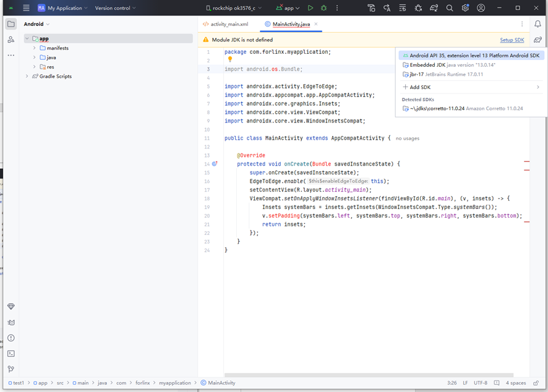The height and width of the screenshot is (392, 548).
Task: Open the tool window below Notifications
Action: click(x=537, y=40)
